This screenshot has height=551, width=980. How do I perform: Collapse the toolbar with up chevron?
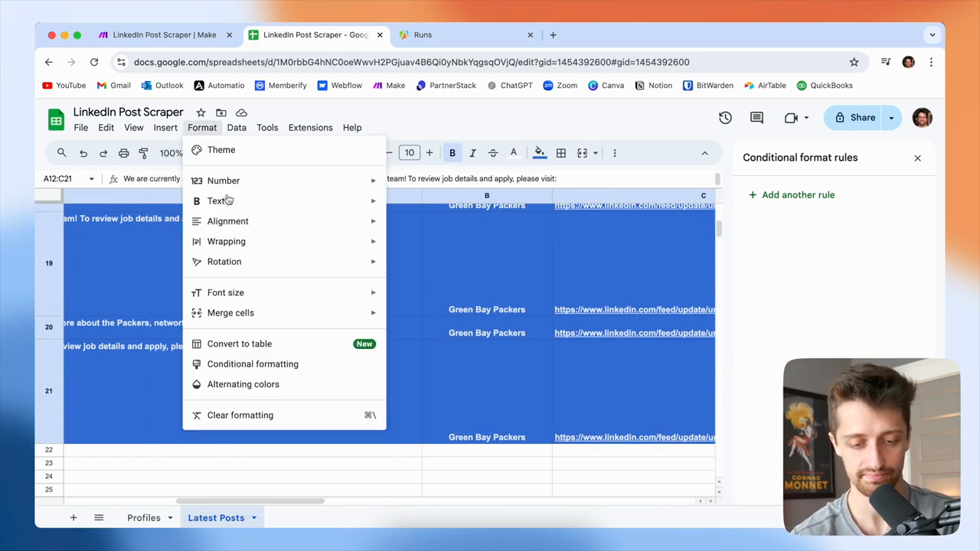pyautogui.click(x=705, y=153)
